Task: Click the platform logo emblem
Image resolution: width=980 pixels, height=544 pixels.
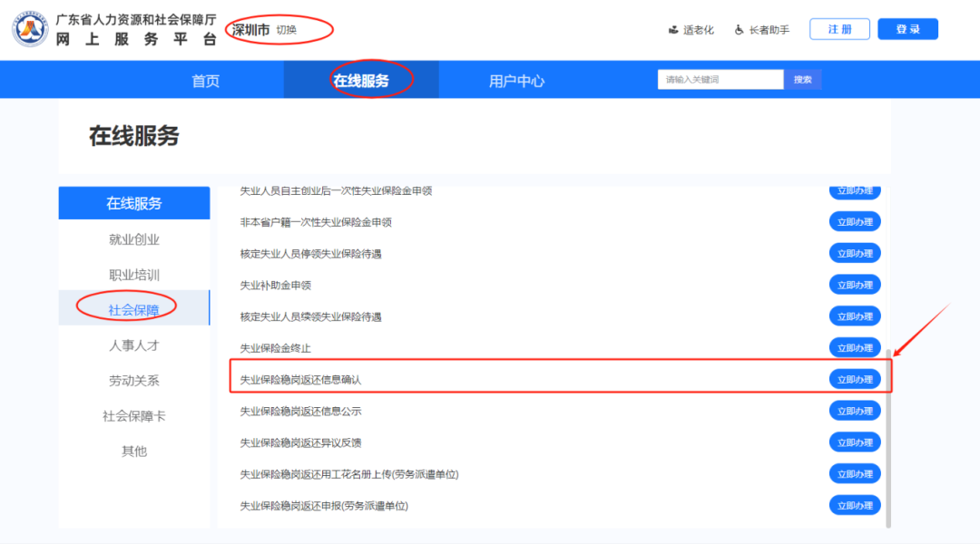Action: 30,29
